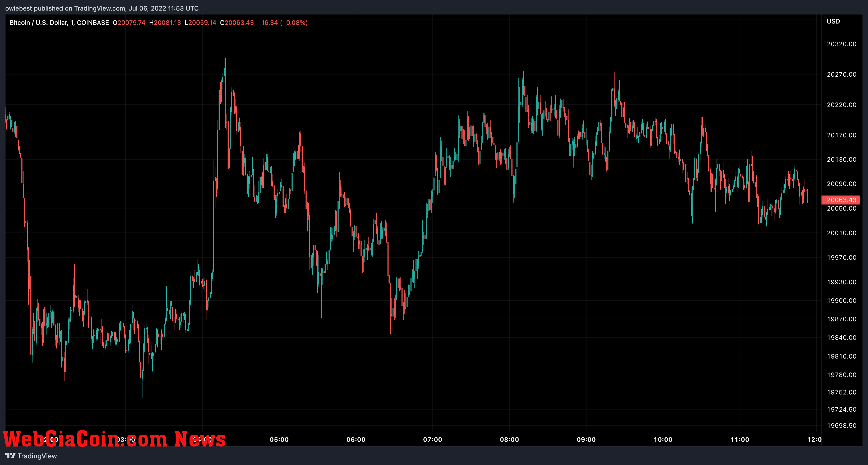
Task: Click the 19970.00 price axis label
Action: click(x=841, y=258)
